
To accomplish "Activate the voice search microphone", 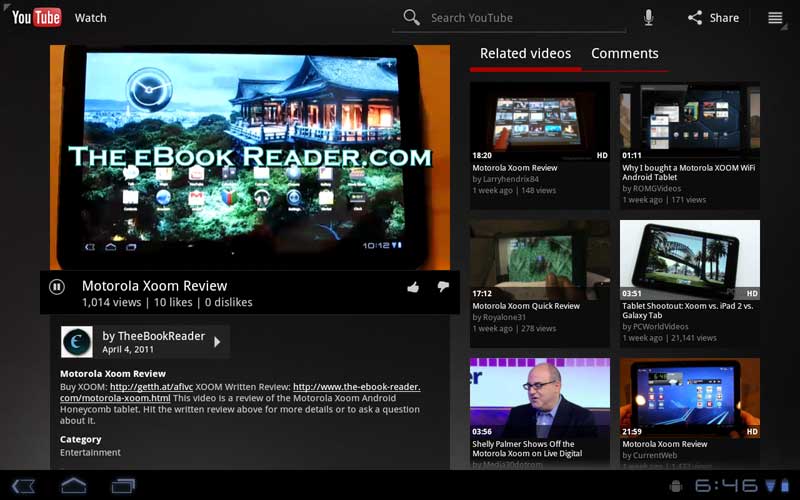I will click(x=648, y=17).
